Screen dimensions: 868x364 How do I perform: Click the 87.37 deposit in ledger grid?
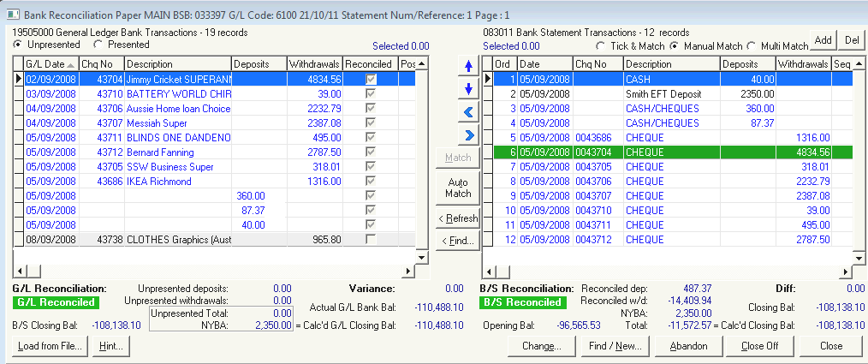[253, 211]
